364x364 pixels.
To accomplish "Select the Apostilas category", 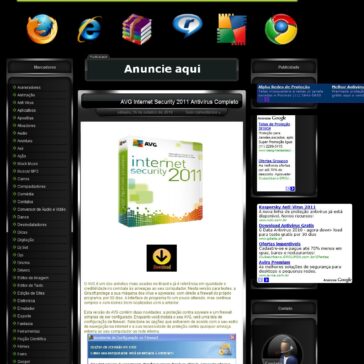I will pyautogui.click(x=25, y=118).
